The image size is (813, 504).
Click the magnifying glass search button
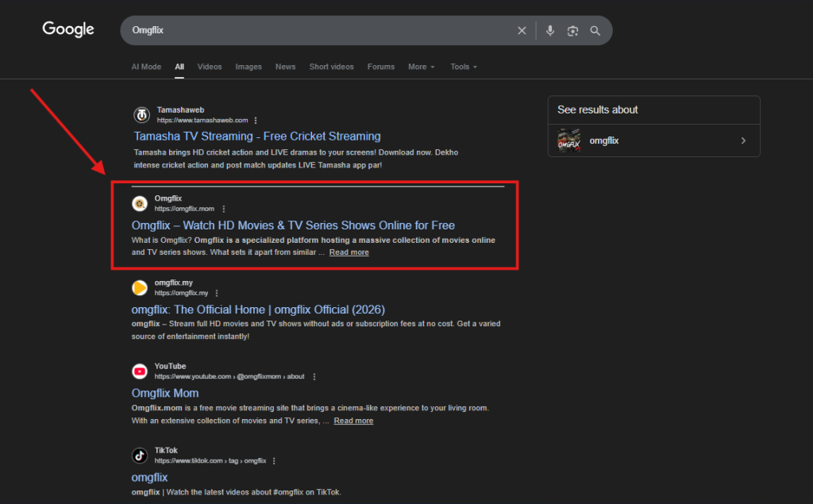coord(595,31)
